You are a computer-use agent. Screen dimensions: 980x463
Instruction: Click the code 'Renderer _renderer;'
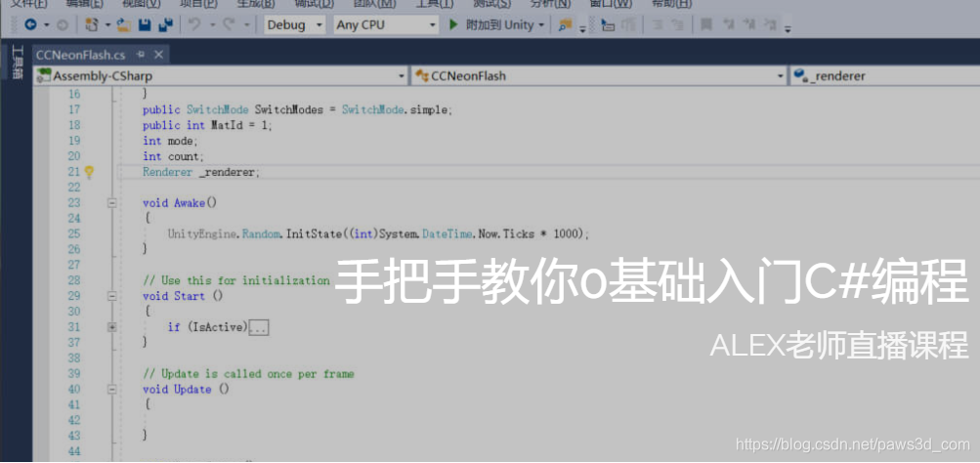[200, 172]
